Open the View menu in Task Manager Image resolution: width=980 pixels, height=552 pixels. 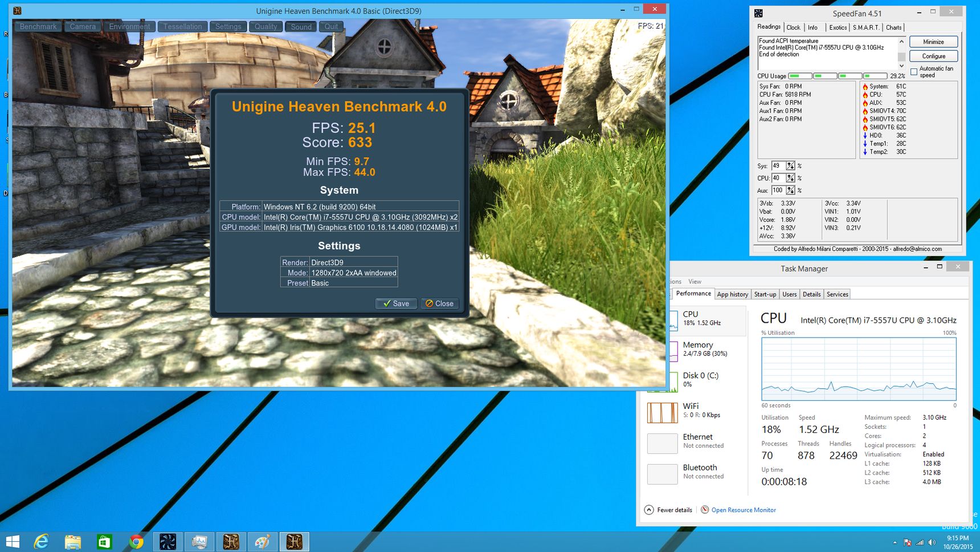point(695,282)
